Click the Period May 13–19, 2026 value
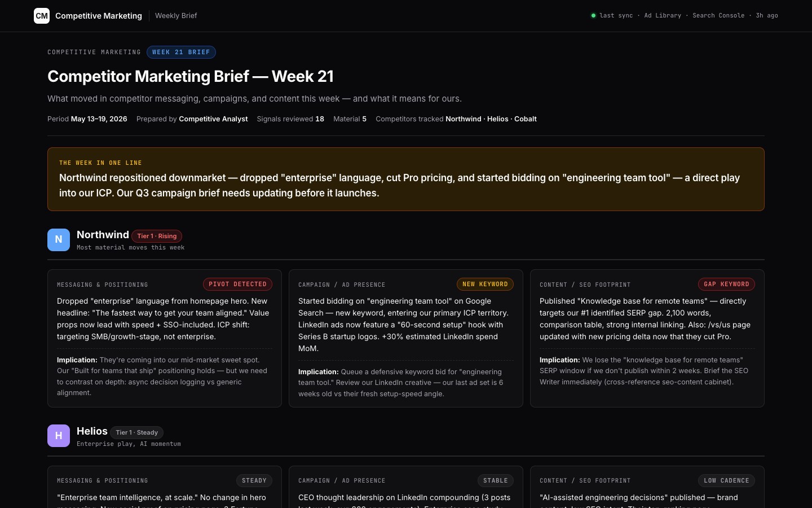The width and height of the screenshot is (812, 508). [x=87, y=119]
